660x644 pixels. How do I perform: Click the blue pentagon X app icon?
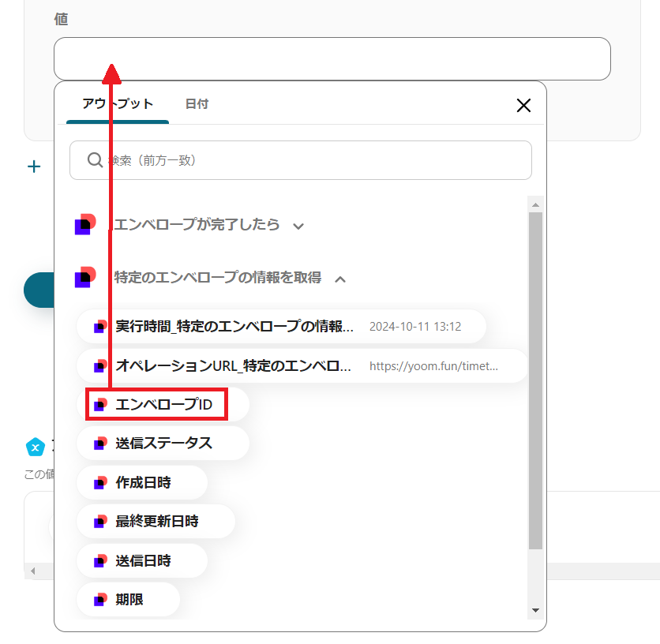tap(36, 447)
